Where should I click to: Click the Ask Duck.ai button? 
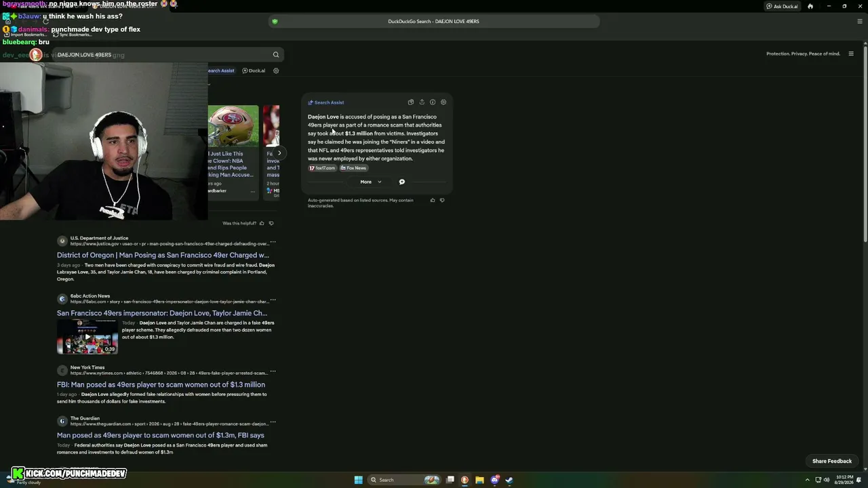point(782,6)
